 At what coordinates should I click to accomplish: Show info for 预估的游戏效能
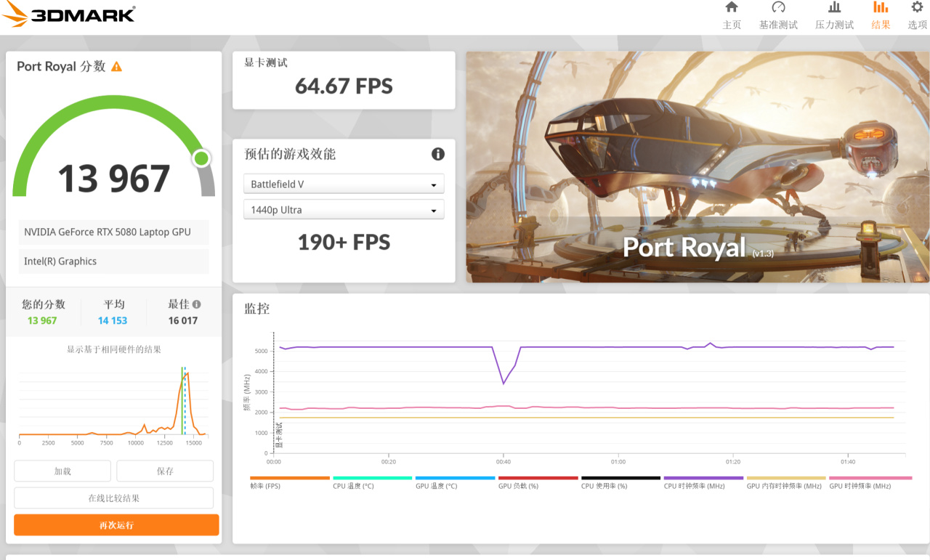pyautogui.click(x=438, y=154)
